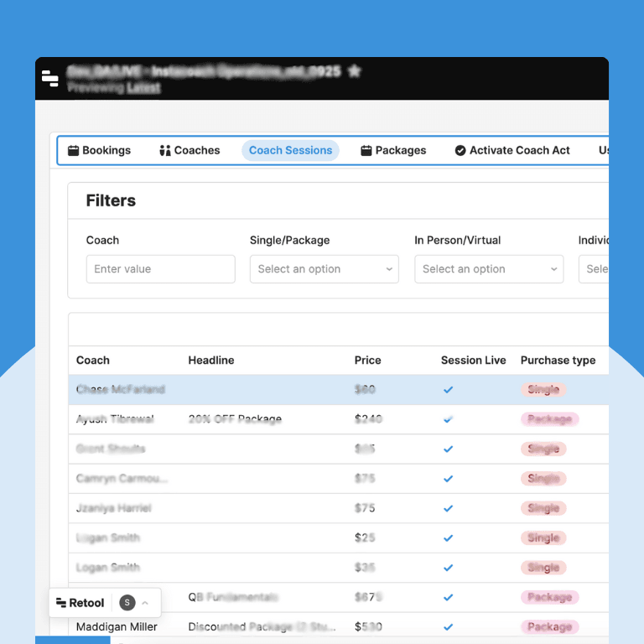Toggle Session Live check for Ayush Tibrewal
This screenshot has height=644, width=644.
[x=448, y=419]
